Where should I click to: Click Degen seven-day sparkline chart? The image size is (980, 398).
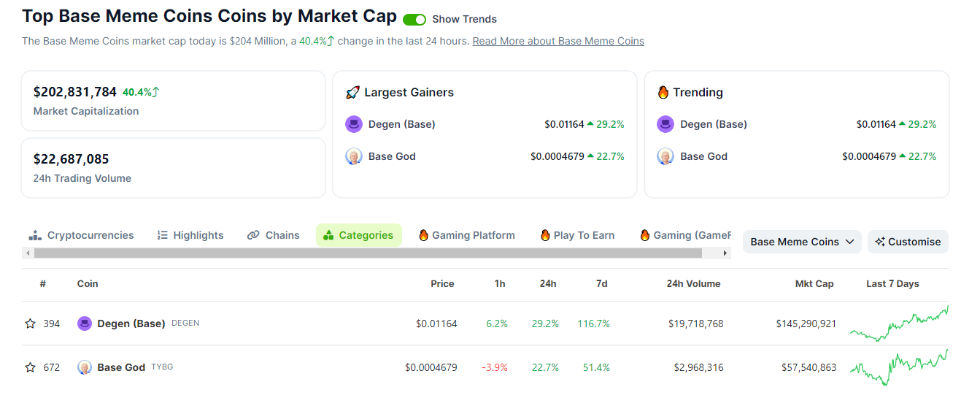tap(899, 324)
